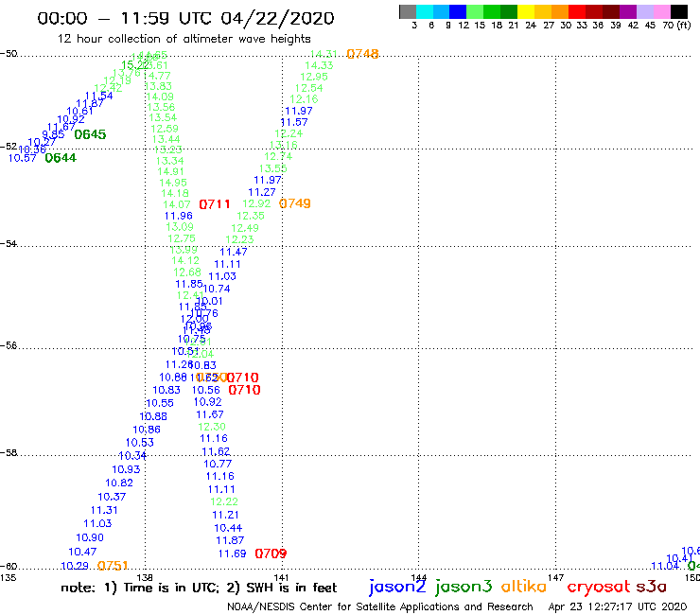Image resolution: width=700 pixels, height=615 pixels.
Task: Click the 0748 altika time stamp
Action: click(362, 54)
